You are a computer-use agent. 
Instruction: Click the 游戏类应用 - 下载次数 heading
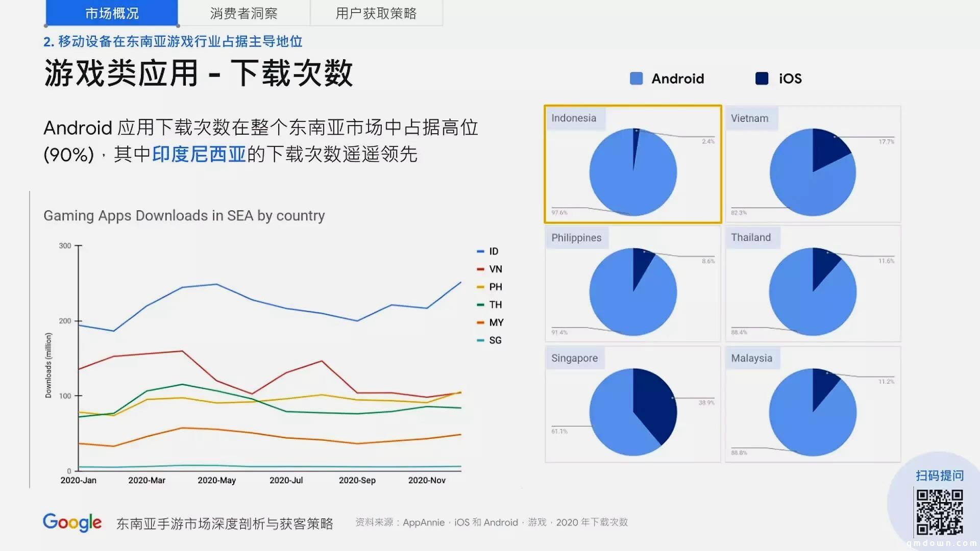pos(199,73)
